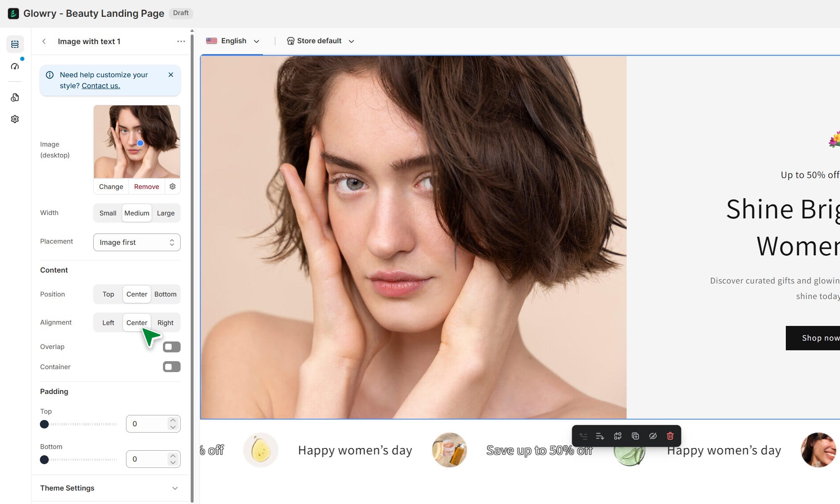Click image settings gear beside Remove
This screenshot has height=504, width=840.
(173, 186)
